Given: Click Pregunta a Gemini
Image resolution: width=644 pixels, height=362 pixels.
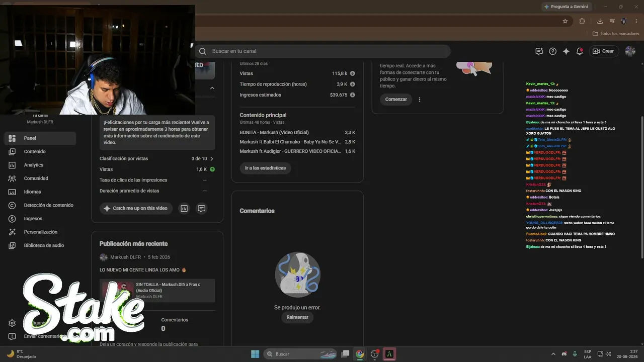Looking at the screenshot, I should pos(566,7).
